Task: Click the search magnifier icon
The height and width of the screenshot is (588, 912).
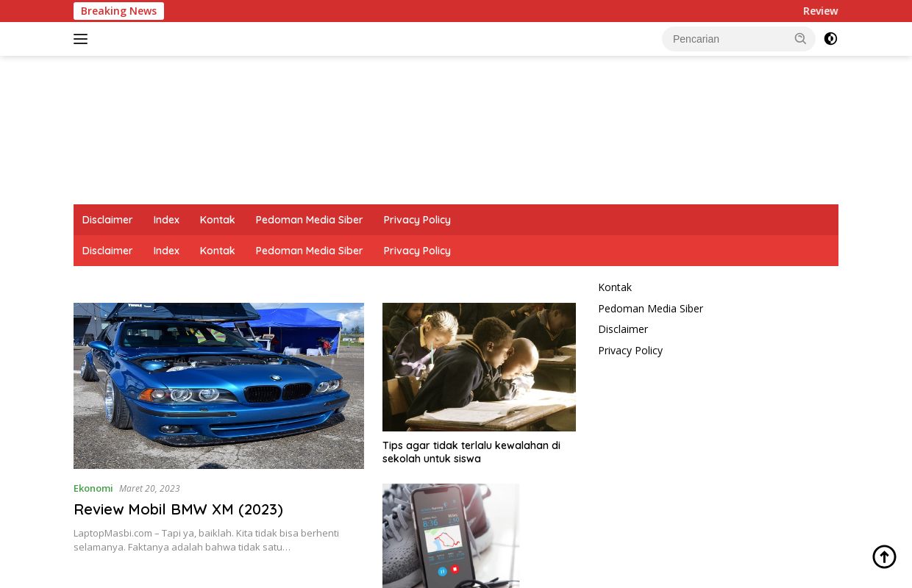Action: 800,39
